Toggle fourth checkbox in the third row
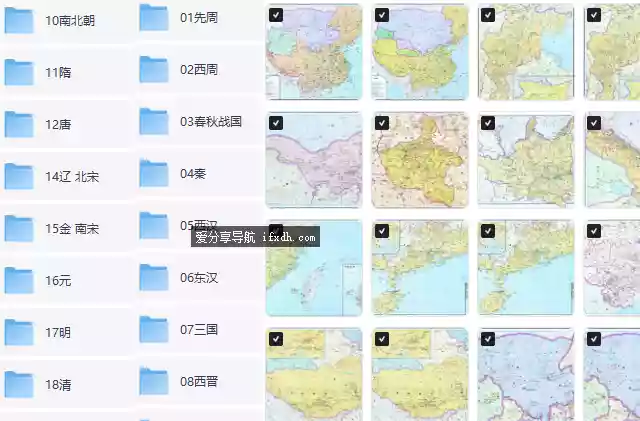 [x=594, y=231]
